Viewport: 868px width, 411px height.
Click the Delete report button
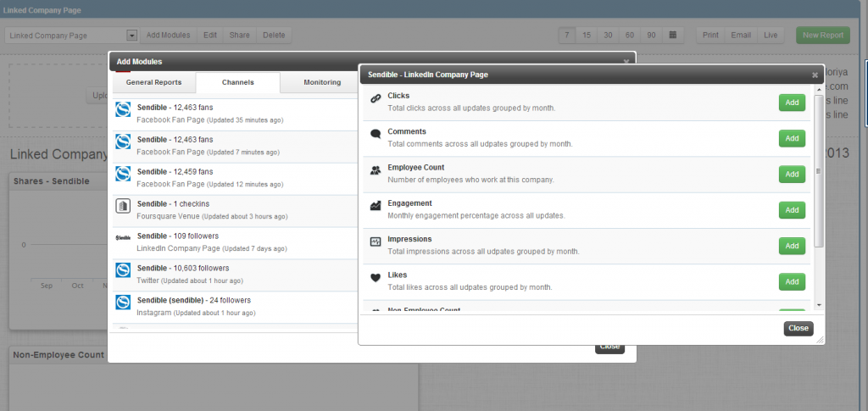274,35
